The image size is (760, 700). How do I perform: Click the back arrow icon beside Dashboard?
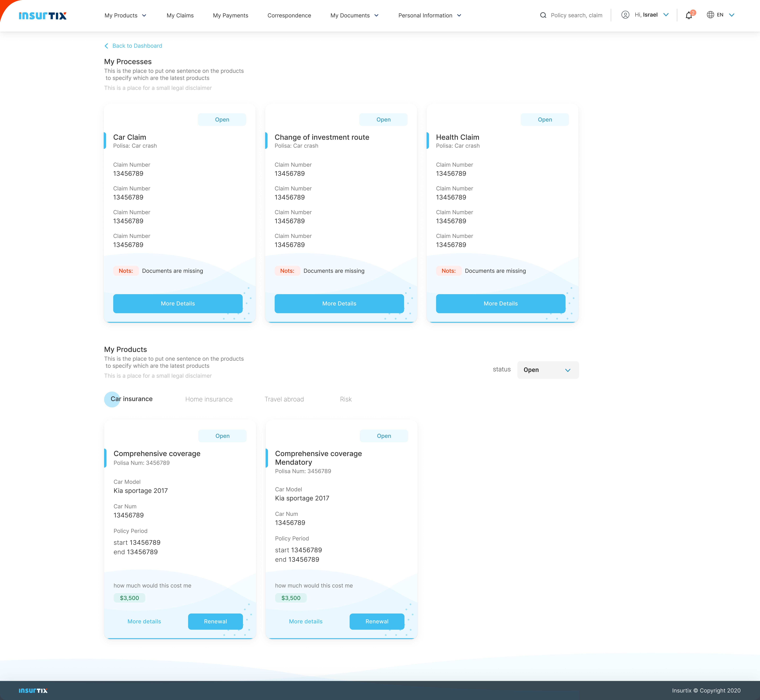106,46
